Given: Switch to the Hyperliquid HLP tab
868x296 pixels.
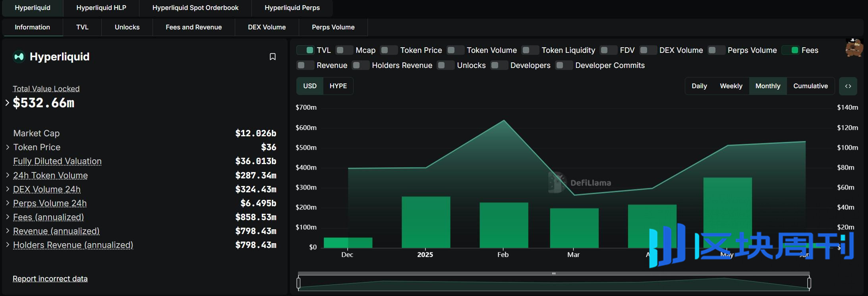Looking at the screenshot, I should pyautogui.click(x=101, y=8).
